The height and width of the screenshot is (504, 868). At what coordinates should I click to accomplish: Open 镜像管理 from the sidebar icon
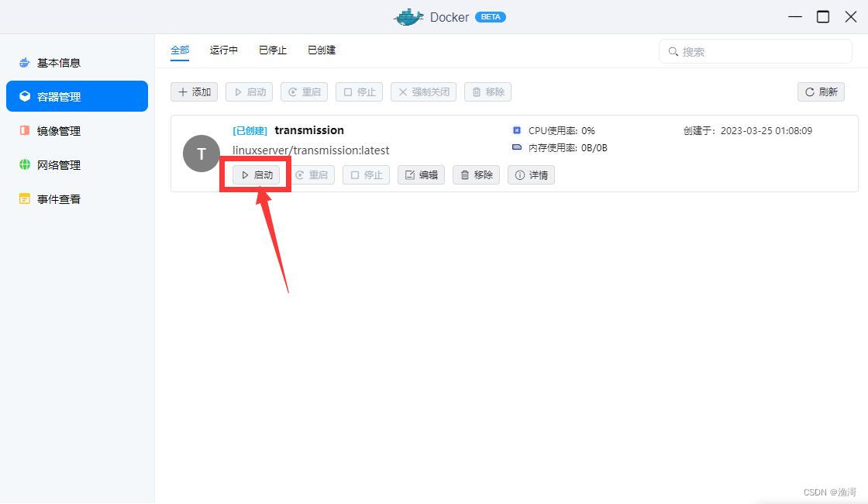click(23, 130)
